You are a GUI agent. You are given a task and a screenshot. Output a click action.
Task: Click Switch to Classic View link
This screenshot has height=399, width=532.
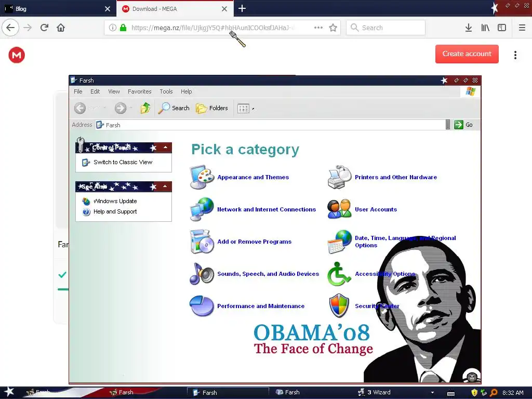[123, 162]
